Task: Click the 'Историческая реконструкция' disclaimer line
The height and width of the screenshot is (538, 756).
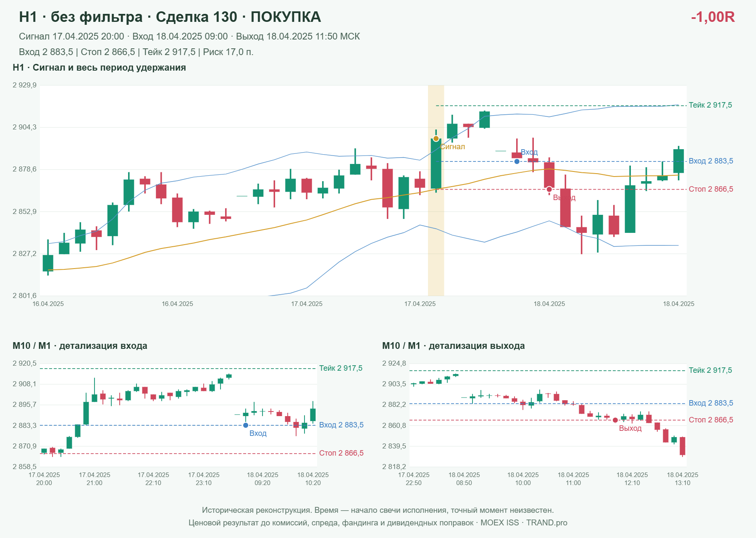Action: (x=378, y=510)
